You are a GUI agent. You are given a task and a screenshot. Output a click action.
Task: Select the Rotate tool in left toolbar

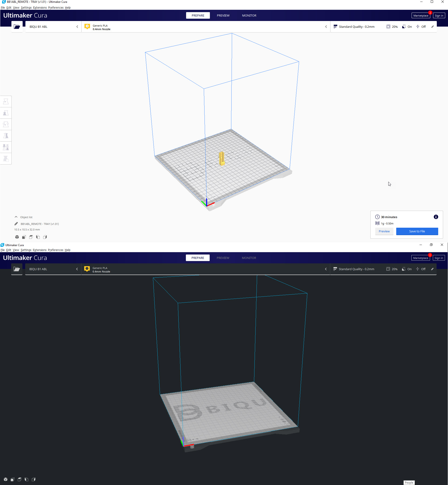tap(6, 124)
